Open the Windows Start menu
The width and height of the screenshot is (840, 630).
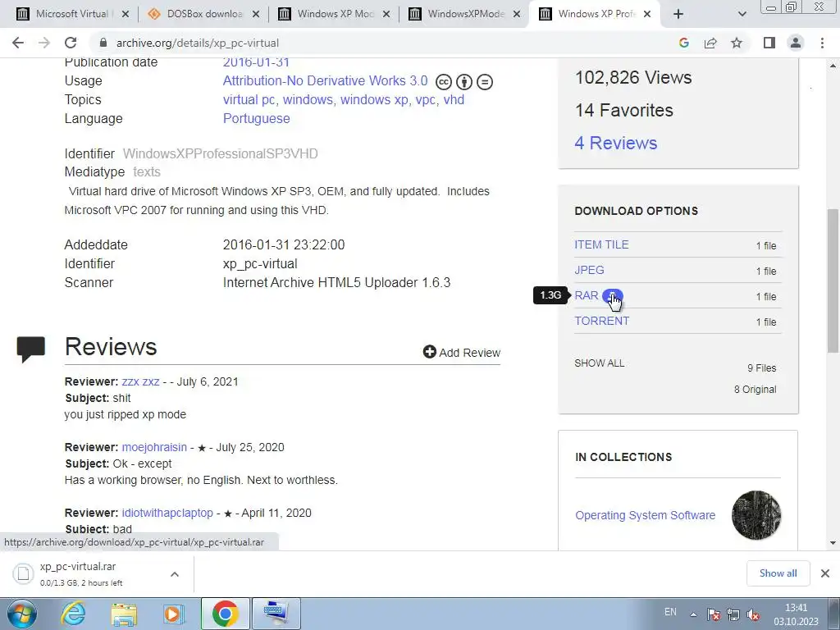click(21, 614)
